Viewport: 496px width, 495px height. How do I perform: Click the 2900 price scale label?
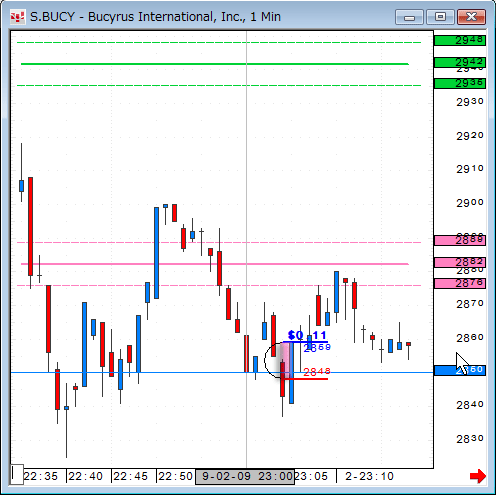pos(470,203)
